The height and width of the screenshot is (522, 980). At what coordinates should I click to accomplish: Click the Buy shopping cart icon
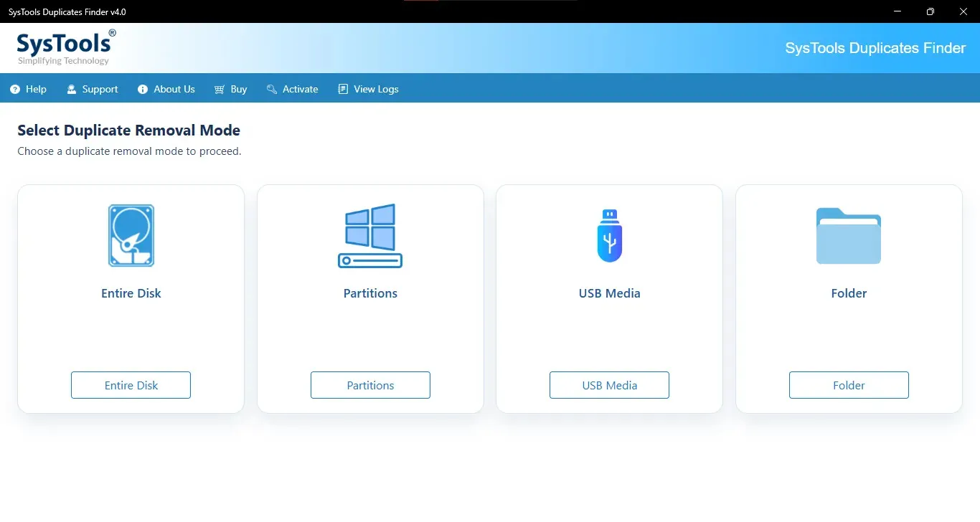220,90
